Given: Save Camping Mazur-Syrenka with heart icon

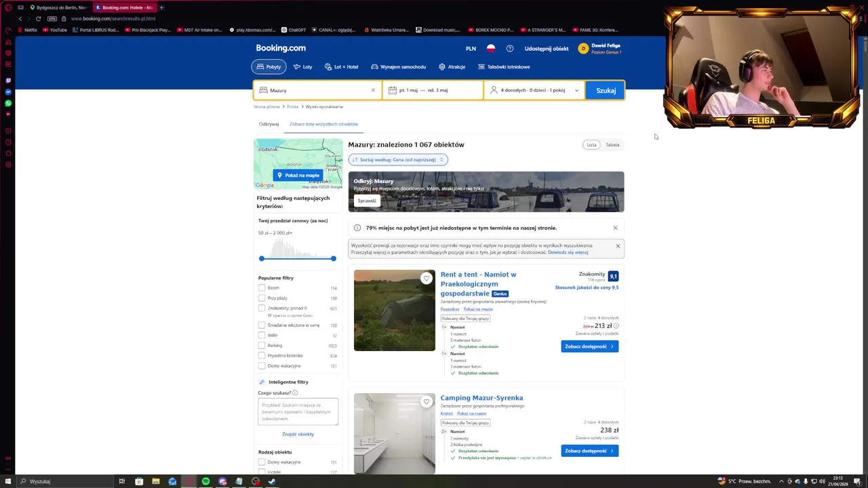Looking at the screenshot, I should [x=427, y=401].
